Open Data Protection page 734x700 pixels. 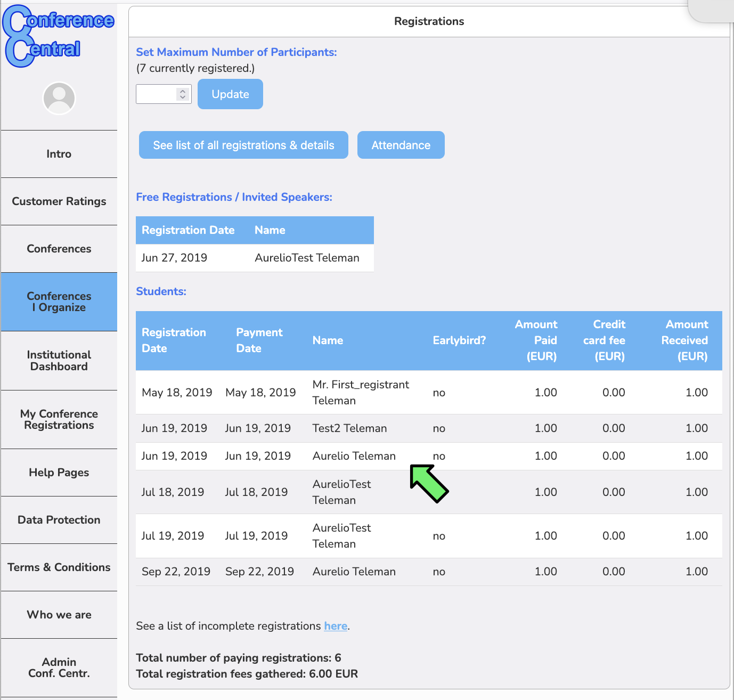(x=59, y=520)
